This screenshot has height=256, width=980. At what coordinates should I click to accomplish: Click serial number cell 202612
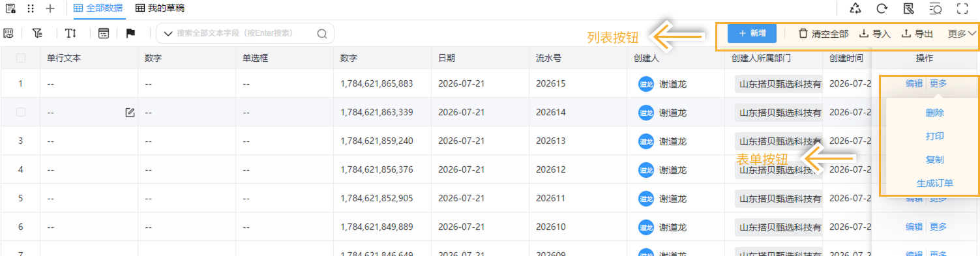pyautogui.click(x=550, y=169)
